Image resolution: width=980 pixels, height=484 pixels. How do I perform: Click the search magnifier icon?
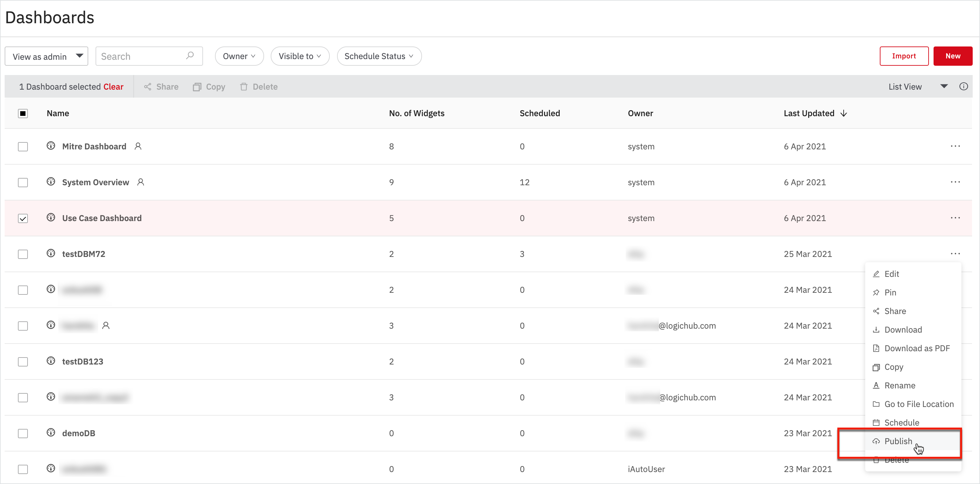point(190,56)
